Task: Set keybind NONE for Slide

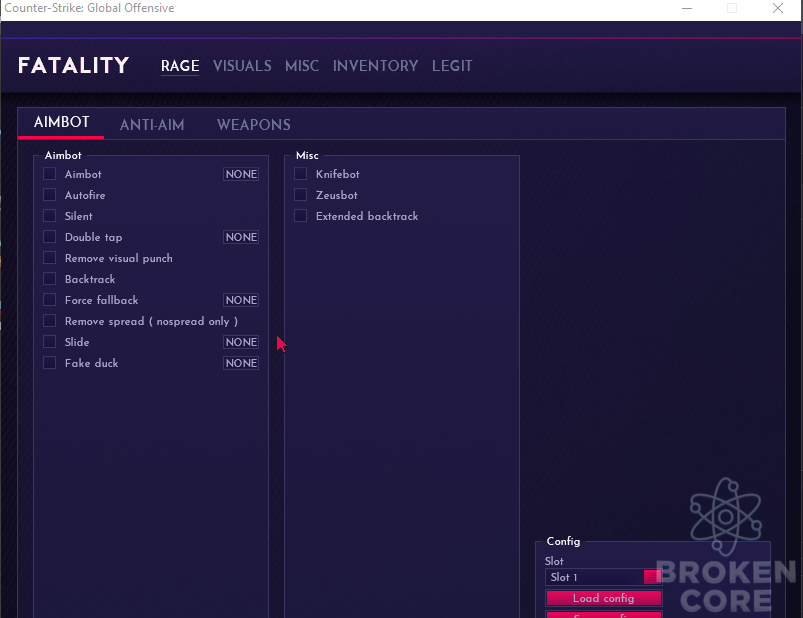Action: click(x=241, y=342)
